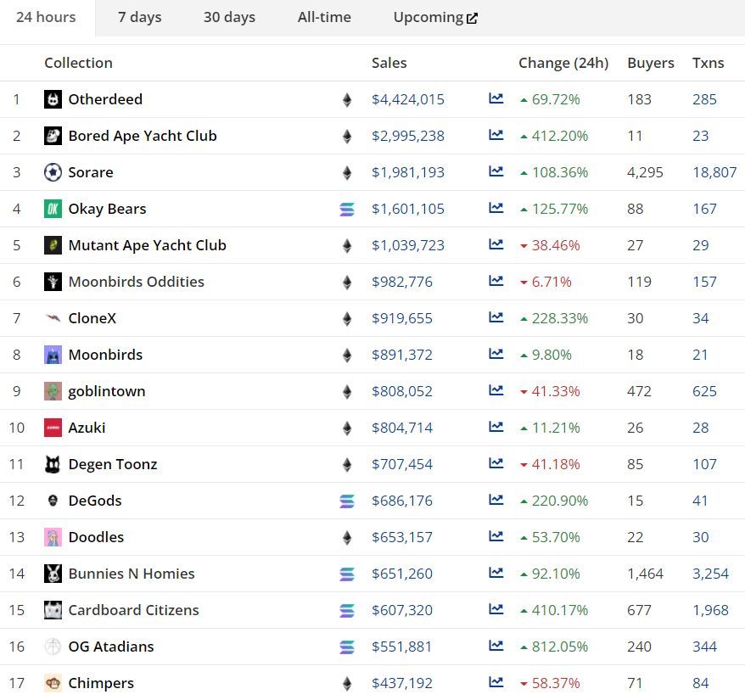Screen dimensions: 745x700
Task: Click the 18,807 transactions value
Action: pos(714,172)
